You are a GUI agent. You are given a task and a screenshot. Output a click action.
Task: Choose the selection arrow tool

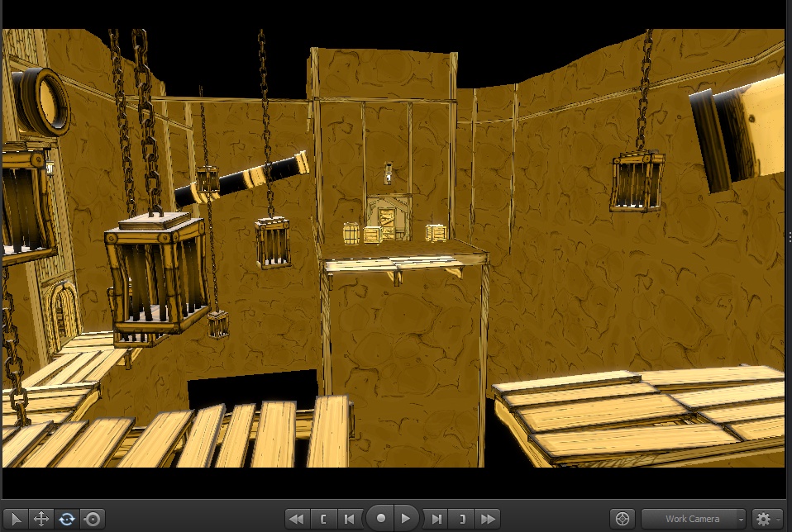coord(16,519)
